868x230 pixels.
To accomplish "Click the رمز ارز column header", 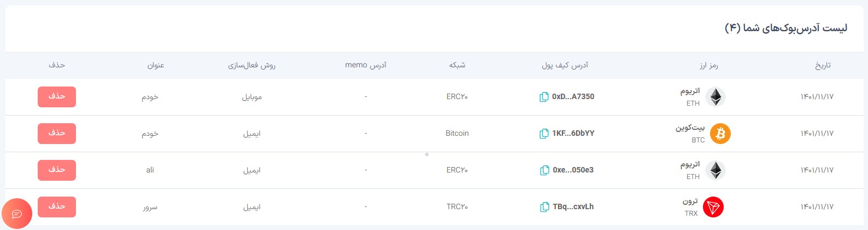I will tap(709, 65).
